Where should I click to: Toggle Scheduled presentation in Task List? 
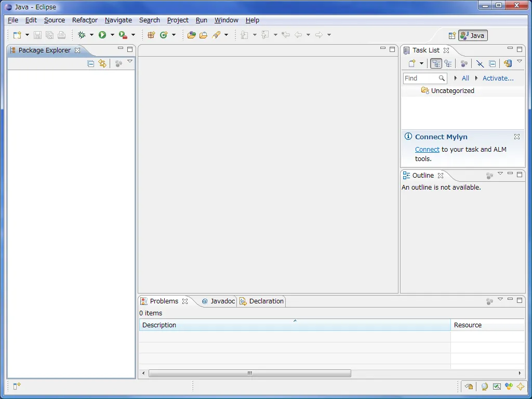tap(448, 63)
